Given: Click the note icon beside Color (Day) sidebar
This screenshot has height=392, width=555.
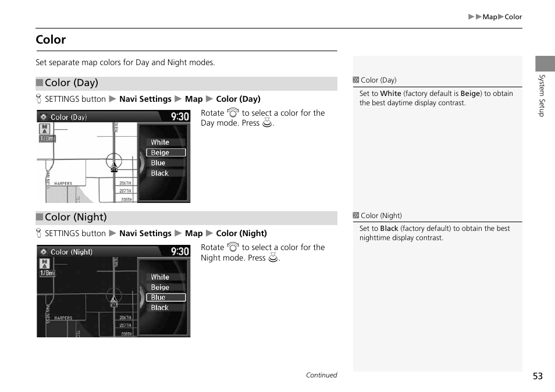Looking at the screenshot, I should click(355, 80).
